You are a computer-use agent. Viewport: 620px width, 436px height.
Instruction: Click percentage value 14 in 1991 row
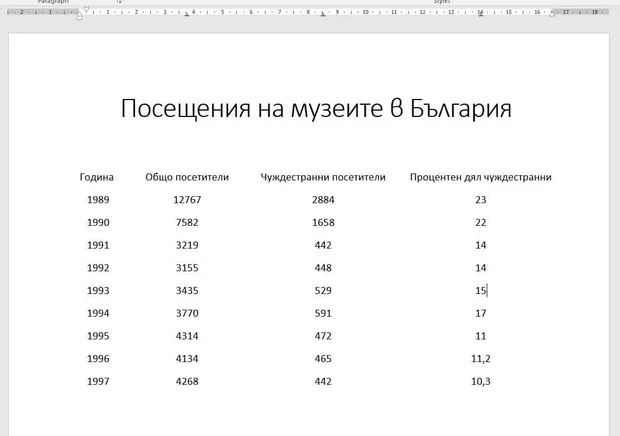[480, 245]
